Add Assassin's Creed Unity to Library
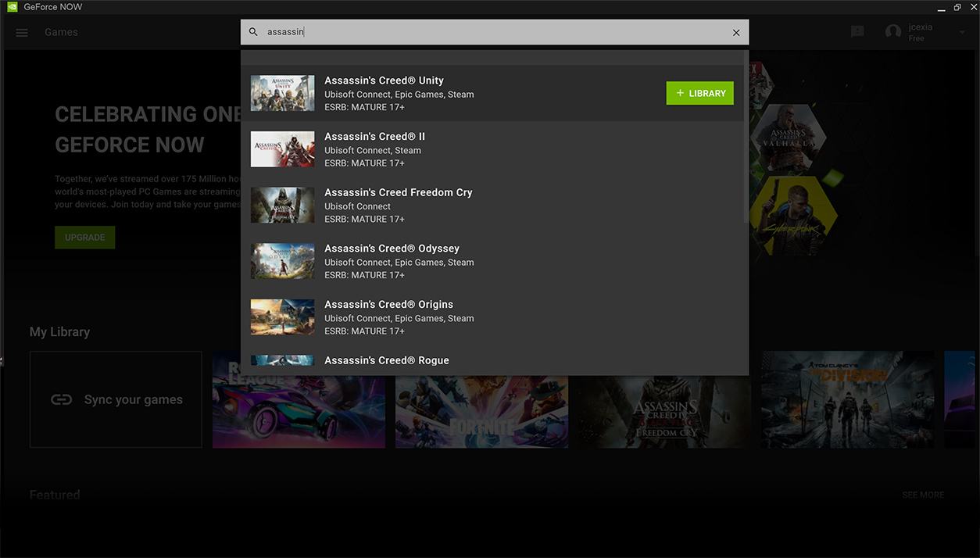980x558 pixels. (x=699, y=93)
